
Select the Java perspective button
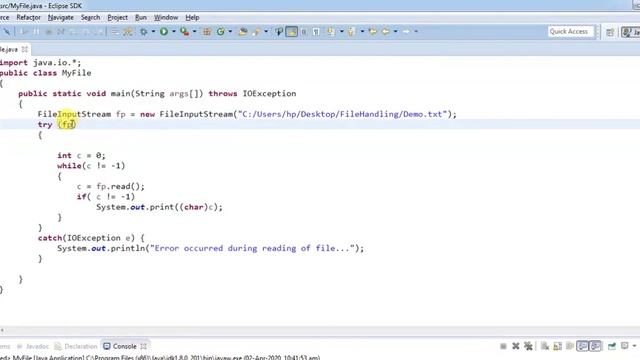pos(631,32)
